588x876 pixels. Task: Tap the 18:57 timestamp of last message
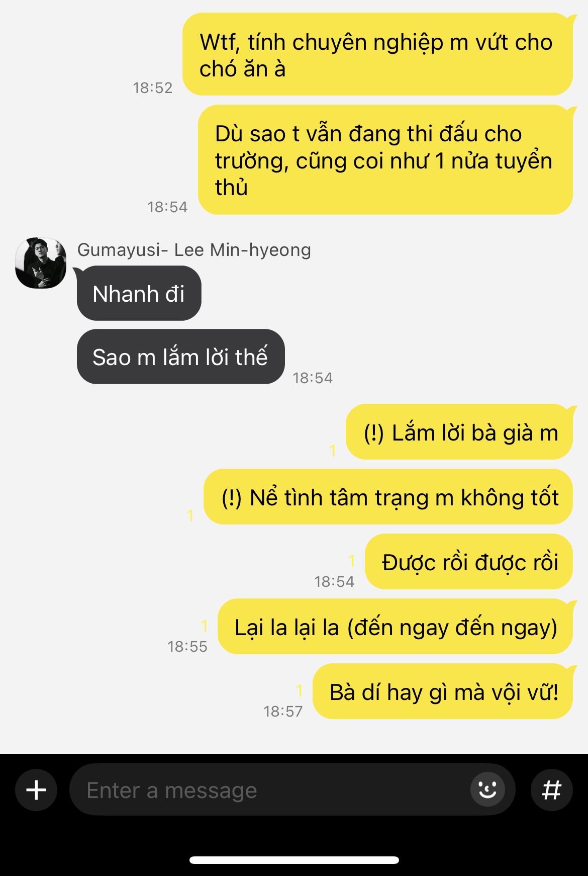pyautogui.click(x=283, y=711)
